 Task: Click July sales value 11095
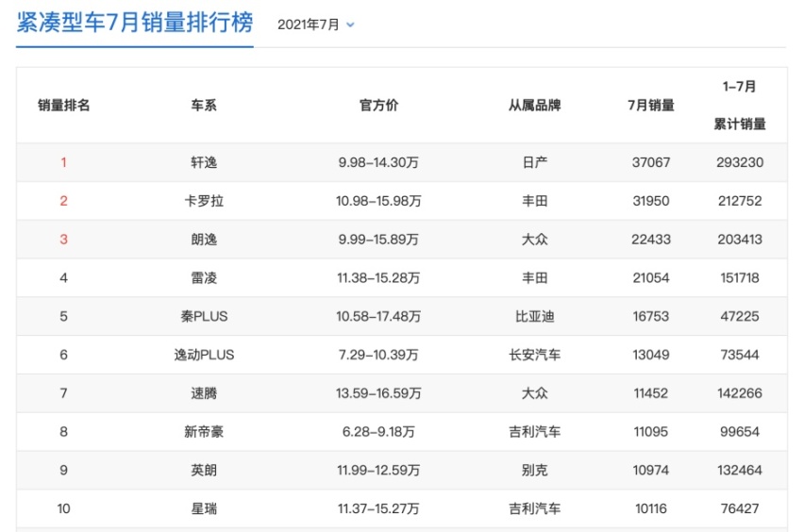click(x=651, y=432)
